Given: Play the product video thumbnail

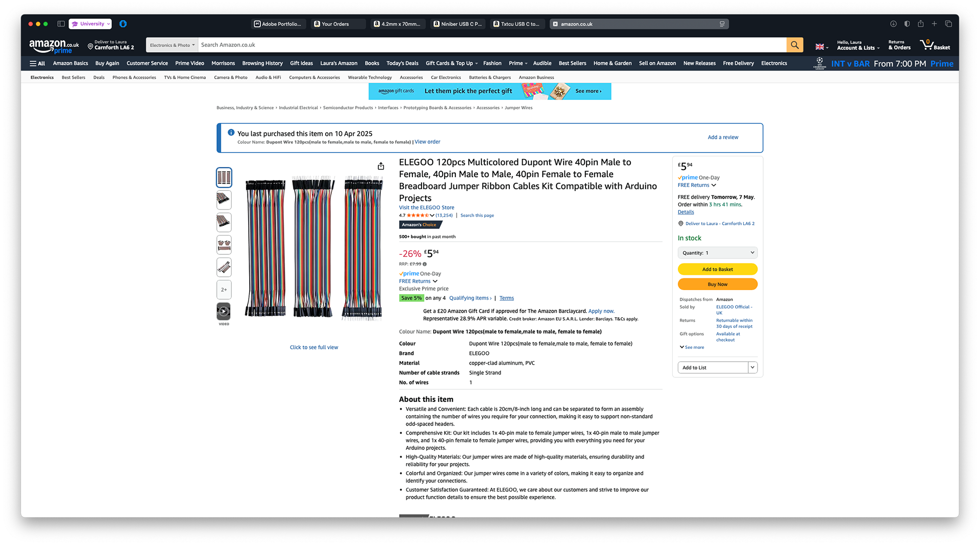Looking at the screenshot, I should point(224,312).
